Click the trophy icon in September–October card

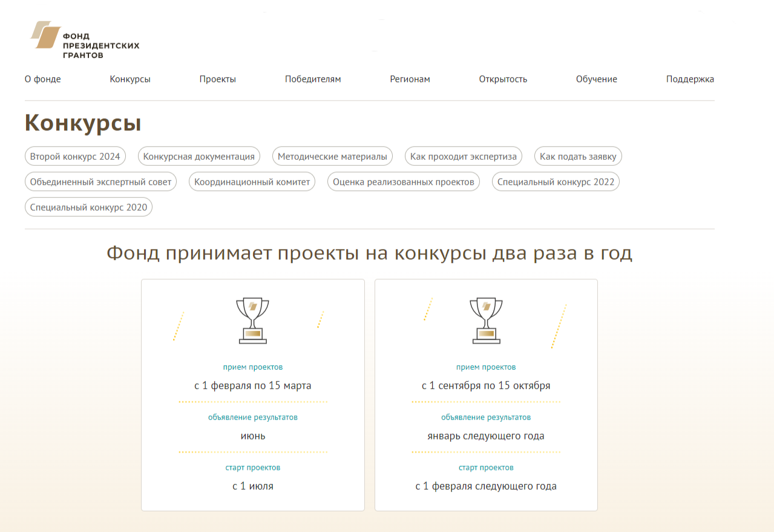(x=486, y=321)
